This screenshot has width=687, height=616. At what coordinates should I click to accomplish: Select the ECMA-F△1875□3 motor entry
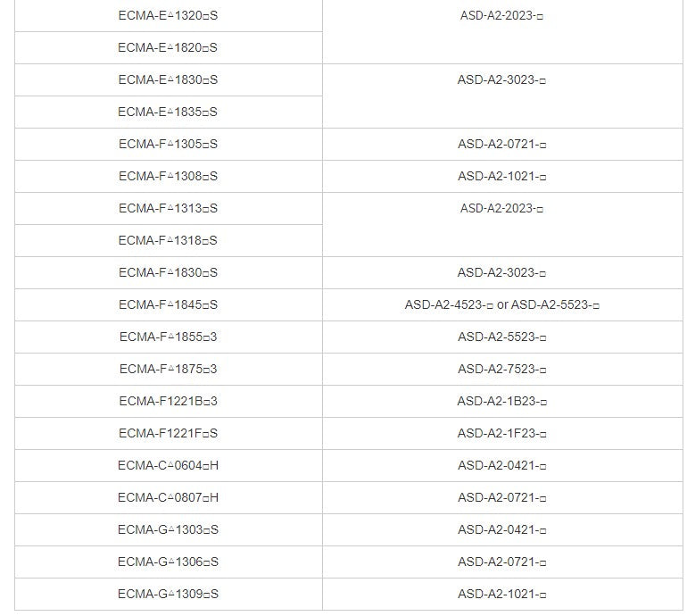168,370
